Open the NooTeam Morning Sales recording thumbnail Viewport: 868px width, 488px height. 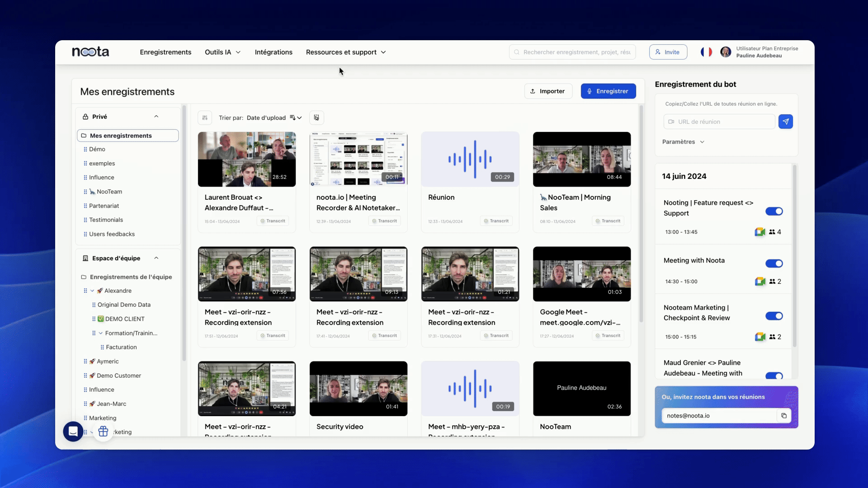[582, 159]
